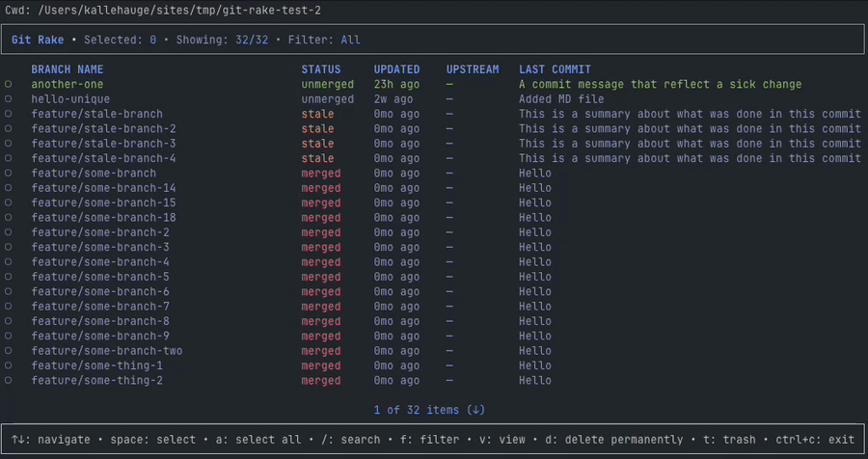
Task: Check the circle beside feature/some-thing-1
Action: tap(9, 366)
